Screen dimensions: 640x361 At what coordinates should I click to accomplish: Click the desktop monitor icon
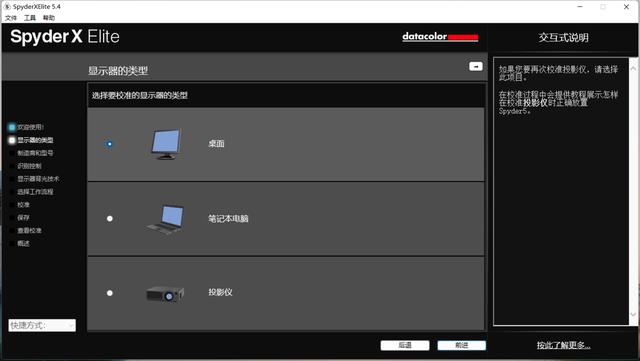pyautogui.click(x=167, y=144)
